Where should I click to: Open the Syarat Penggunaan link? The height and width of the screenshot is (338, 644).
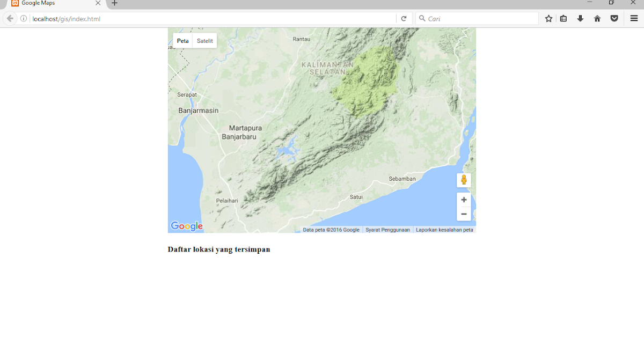[388, 229]
